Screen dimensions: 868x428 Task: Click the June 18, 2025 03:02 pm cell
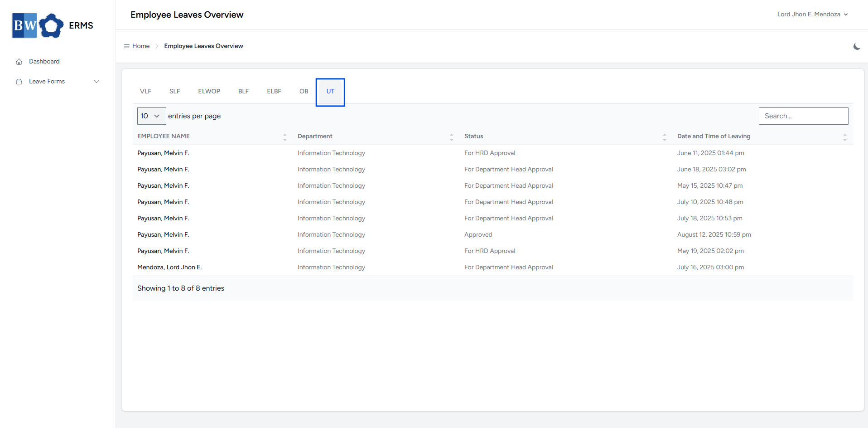[712, 170]
